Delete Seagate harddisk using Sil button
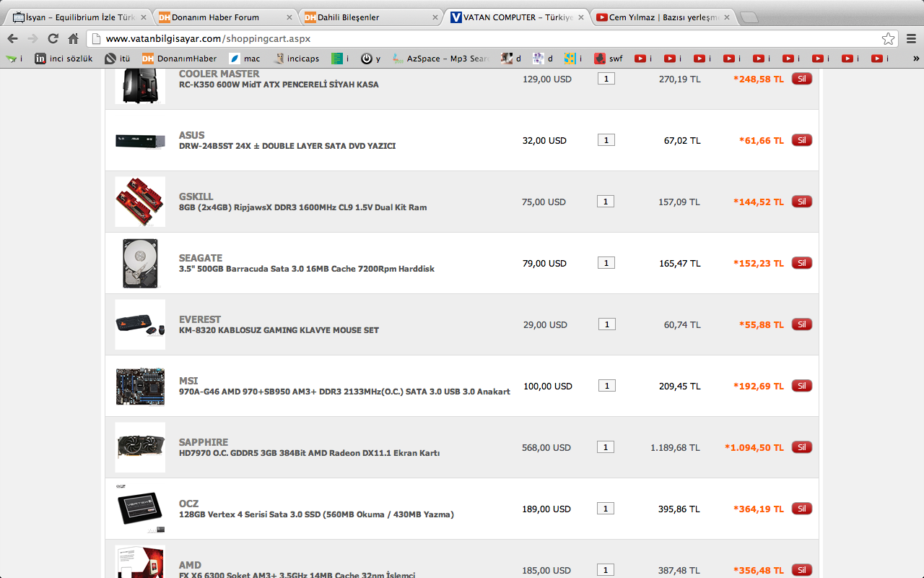 click(x=801, y=263)
